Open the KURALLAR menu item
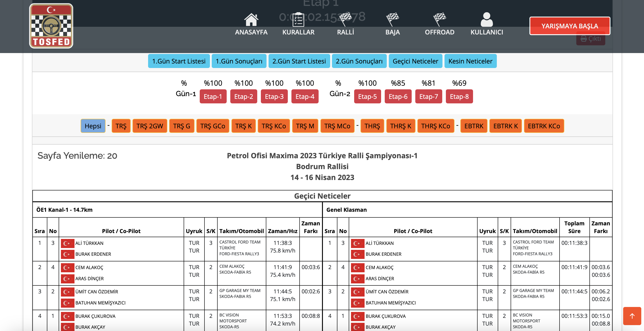The height and width of the screenshot is (331, 644). click(x=298, y=32)
